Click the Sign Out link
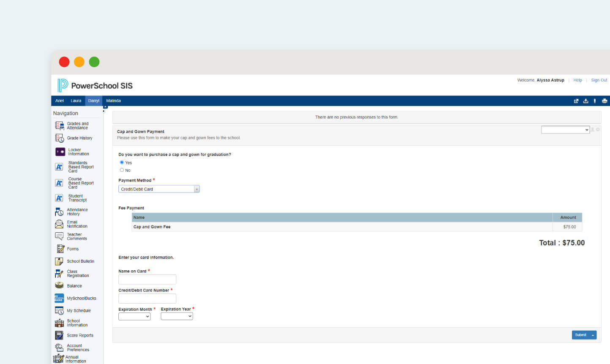Viewport: 610px width, 364px height. [x=599, y=80]
